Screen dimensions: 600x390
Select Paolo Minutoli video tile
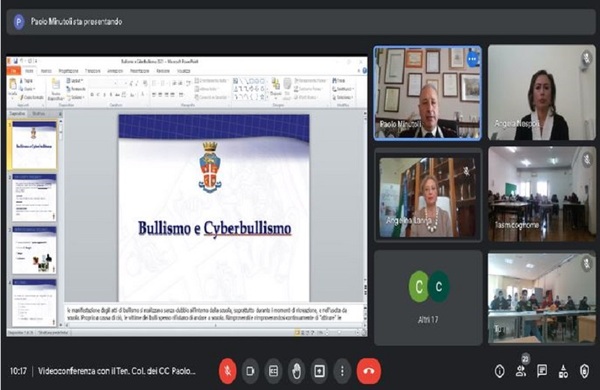point(427,93)
